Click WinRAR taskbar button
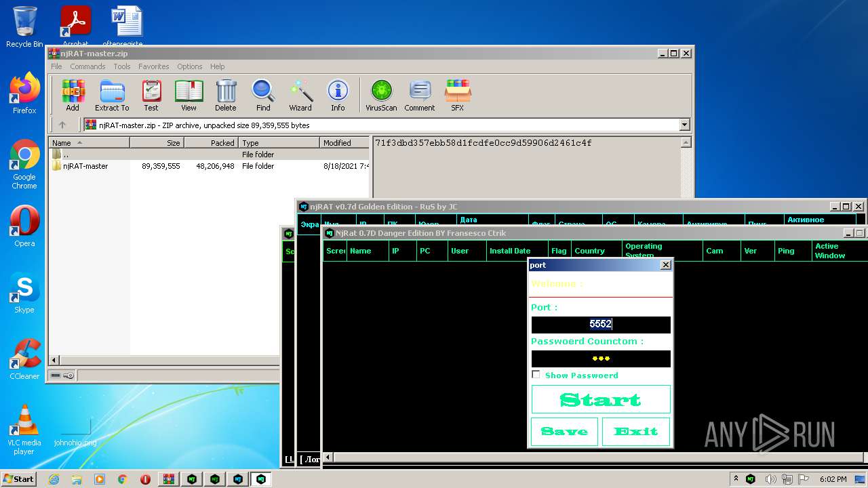The height and width of the screenshot is (488, 868). point(169,479)
